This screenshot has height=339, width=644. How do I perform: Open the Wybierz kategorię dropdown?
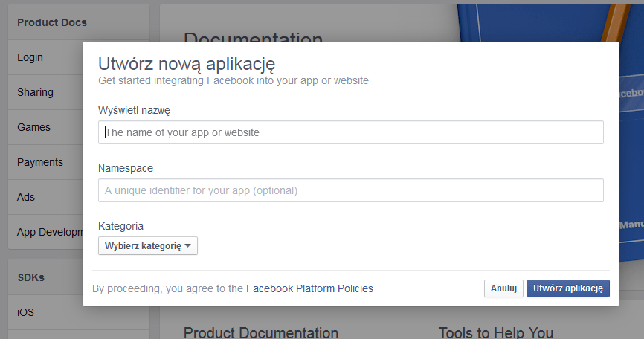[x=148, y=246]
